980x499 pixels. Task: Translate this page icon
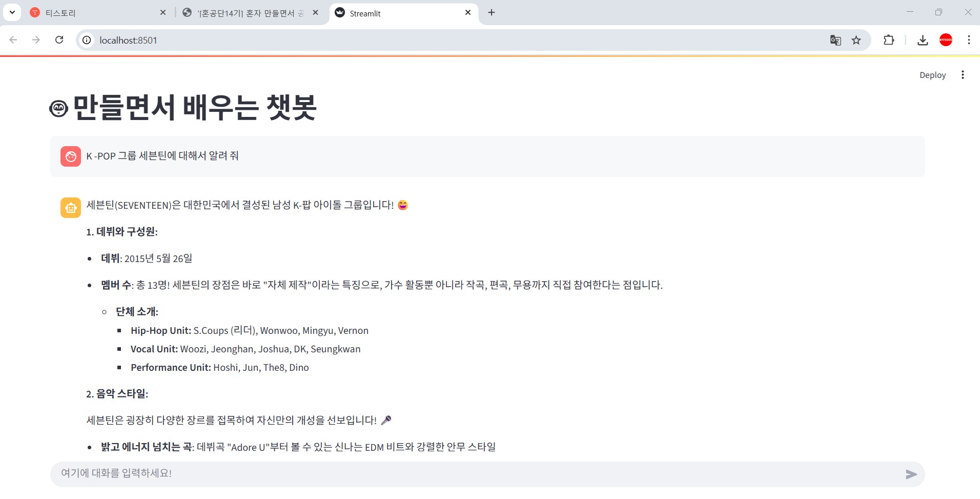pos(835,40)
